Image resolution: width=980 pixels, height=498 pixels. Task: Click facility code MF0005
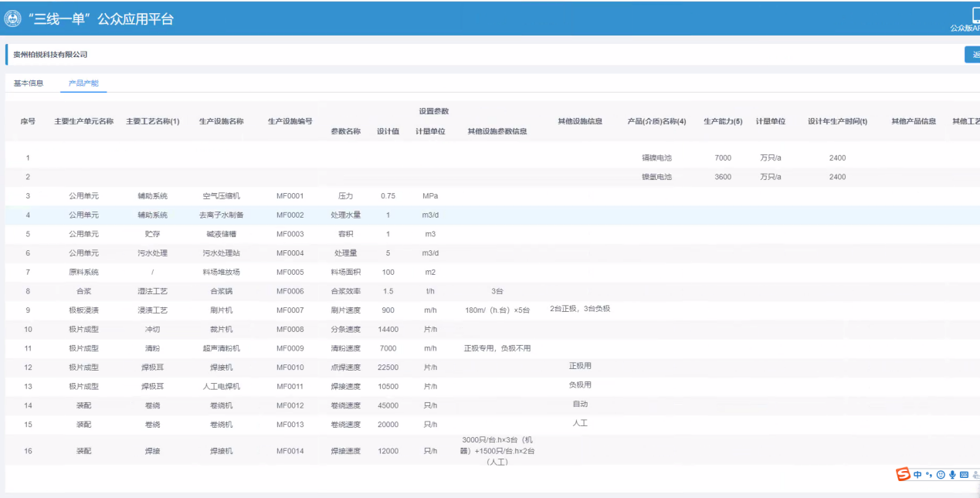click(x=290, y=272)
